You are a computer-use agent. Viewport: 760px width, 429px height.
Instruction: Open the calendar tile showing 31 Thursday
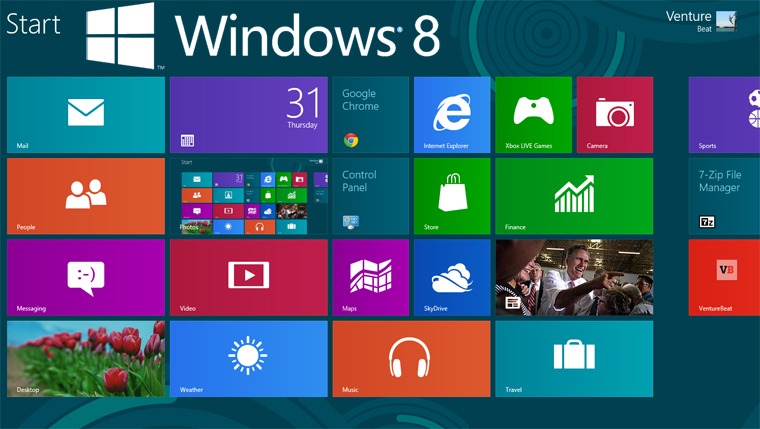click(x=248, y=115)
